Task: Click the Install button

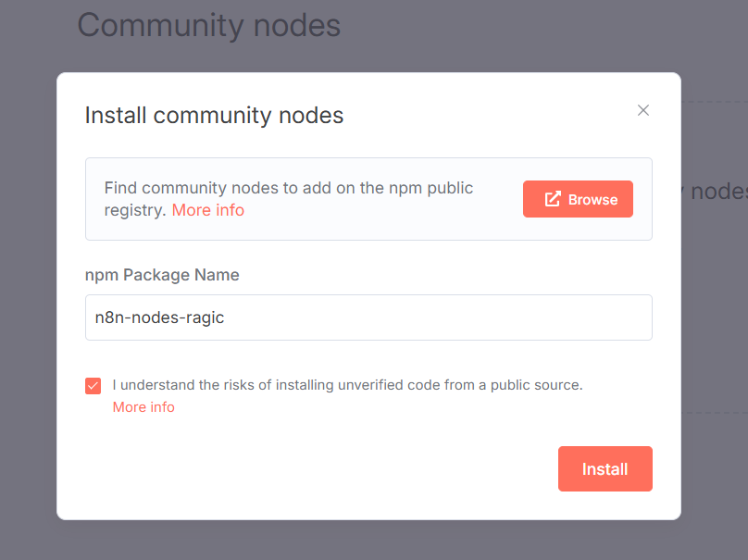Action: point(605,468)
